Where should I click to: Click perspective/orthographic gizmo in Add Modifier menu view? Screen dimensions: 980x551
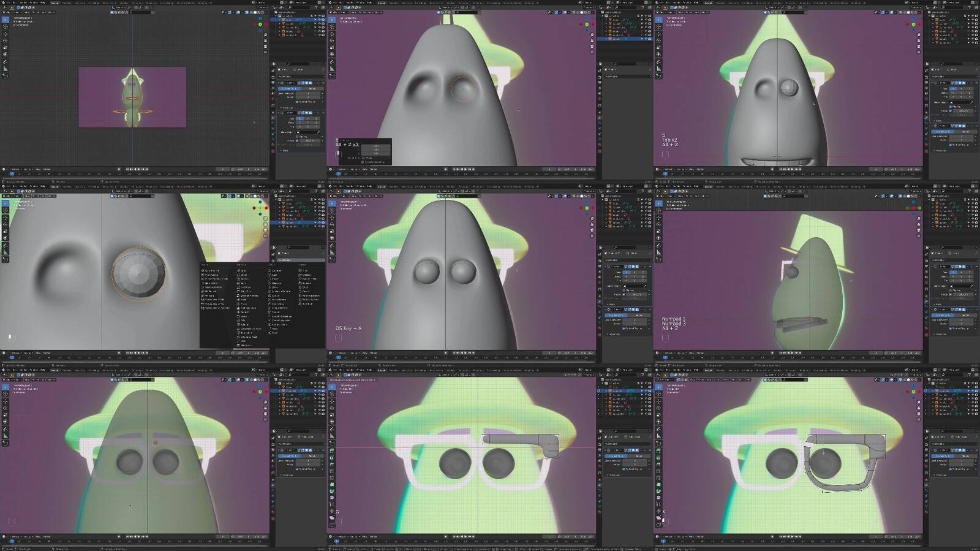(x=265, y=236)
